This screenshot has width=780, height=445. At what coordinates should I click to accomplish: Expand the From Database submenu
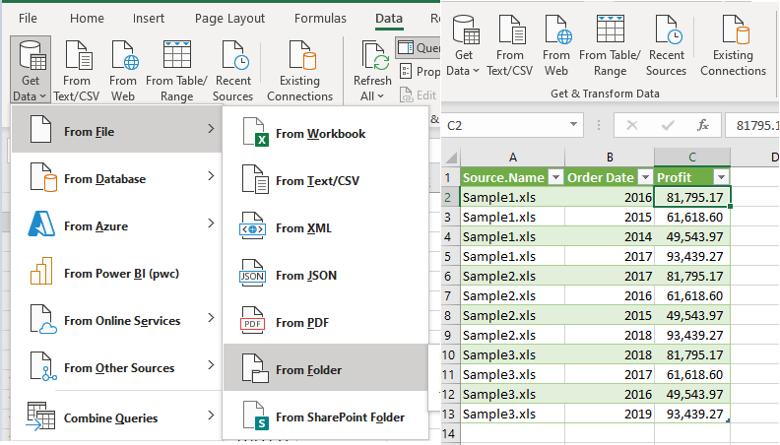coord(116,177)
